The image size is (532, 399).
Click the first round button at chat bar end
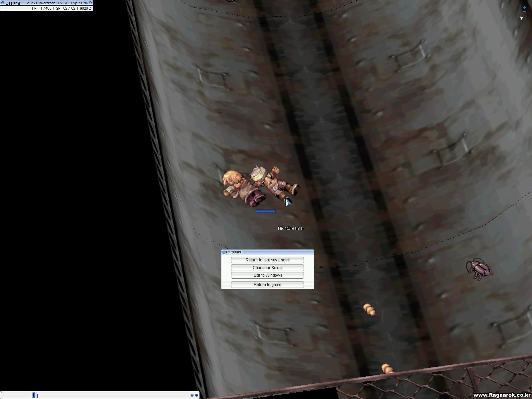coord(192,395)
